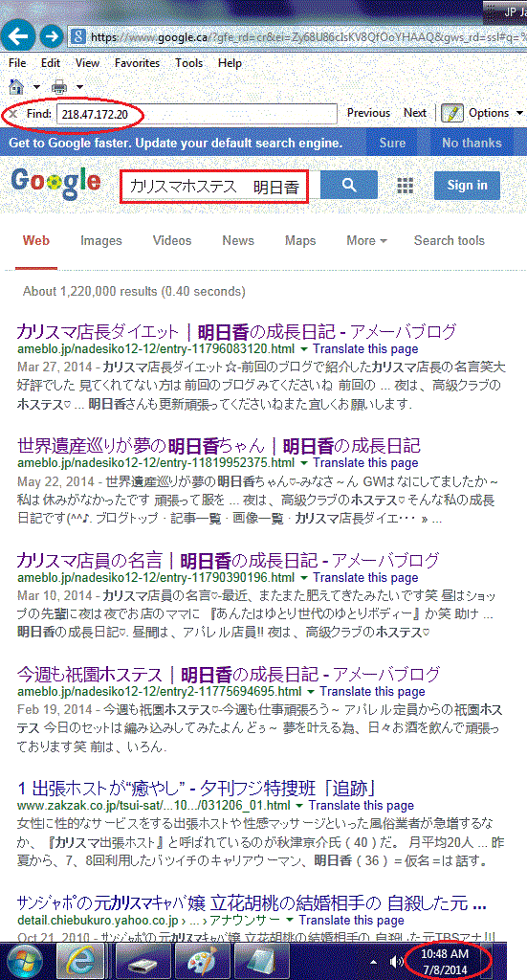Click the Previous find button

(x=368, y=113)
